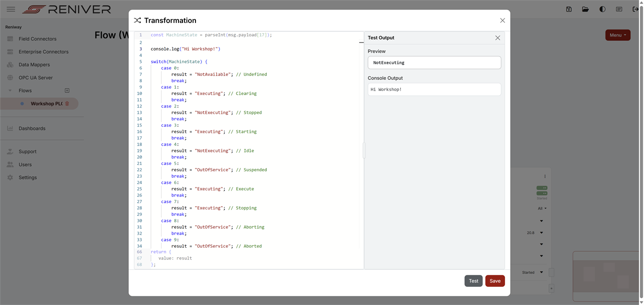Open the save icon in the top toolbar

pos(569,9)
